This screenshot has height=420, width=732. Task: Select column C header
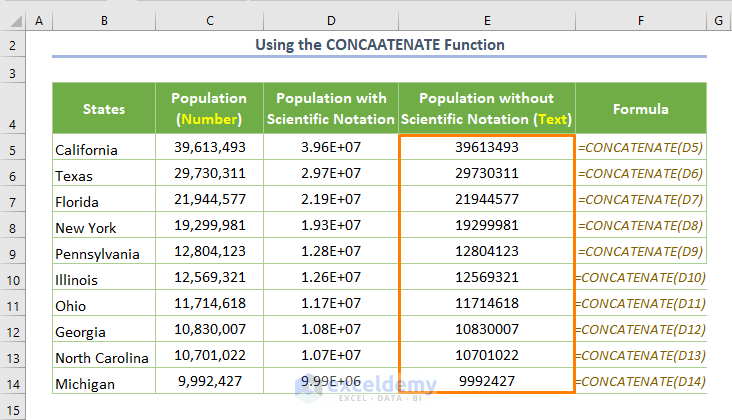(209, 20)
